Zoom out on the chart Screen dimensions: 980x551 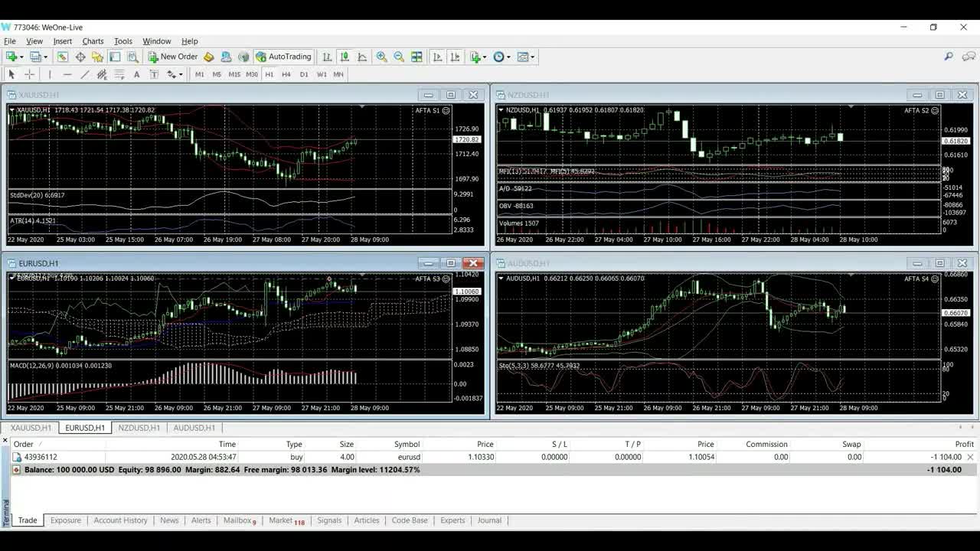coord(399,57)
